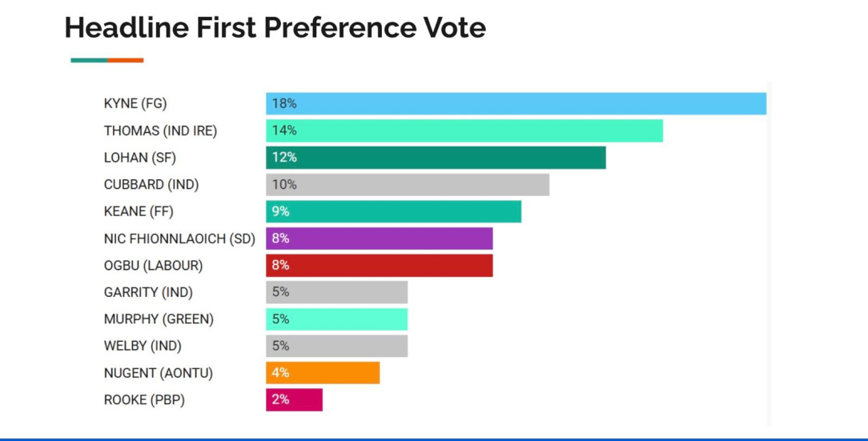Select the THOMAS (IND IRE) 14% bar
The image size is (868, 441).
click(464, 130)
